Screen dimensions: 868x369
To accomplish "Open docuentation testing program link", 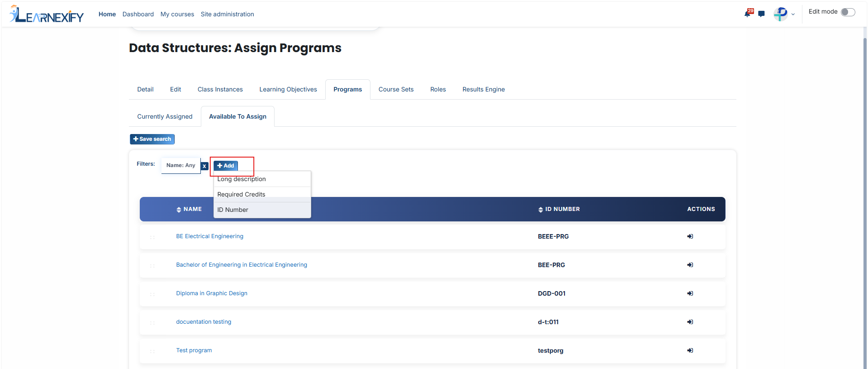I will [x=204, y=322].
